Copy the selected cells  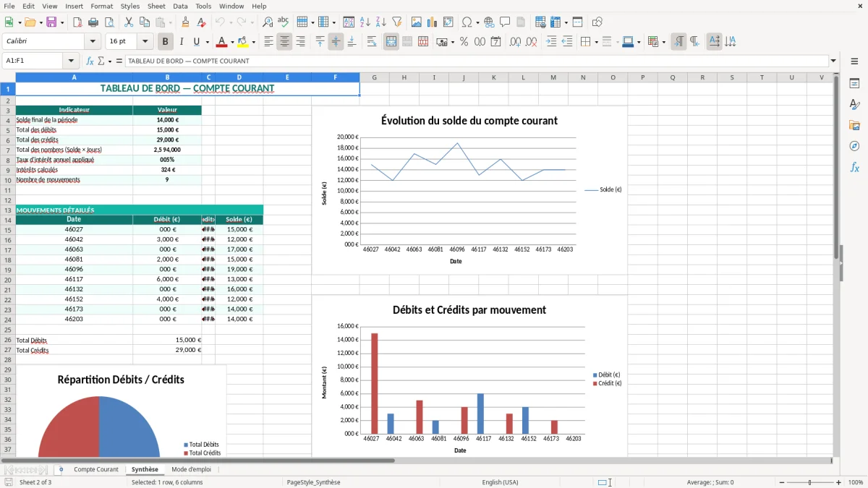tap(145, 22)
